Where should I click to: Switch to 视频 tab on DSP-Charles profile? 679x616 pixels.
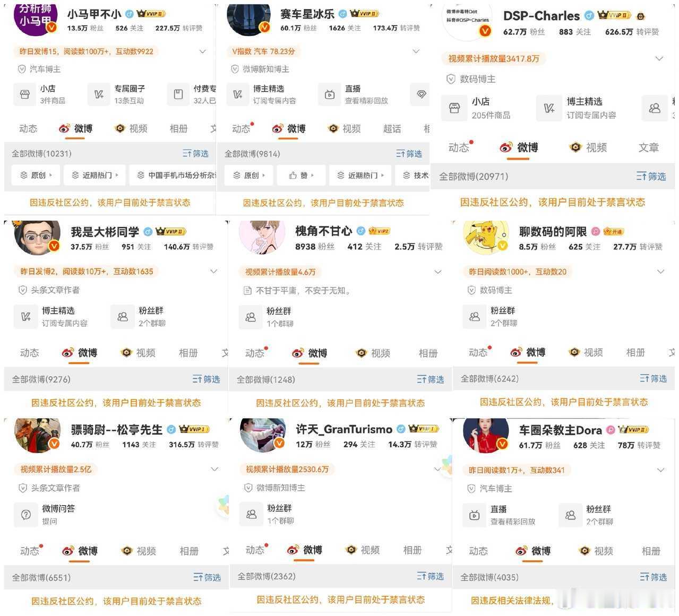589,148
